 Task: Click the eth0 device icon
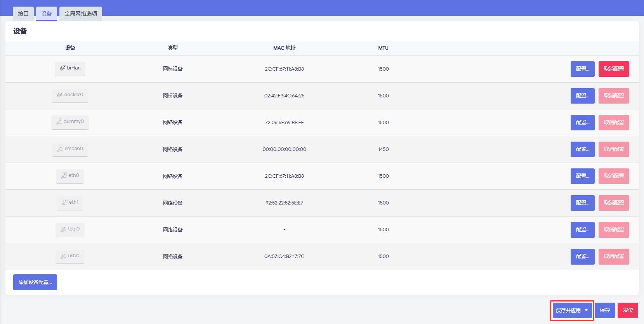64,175
